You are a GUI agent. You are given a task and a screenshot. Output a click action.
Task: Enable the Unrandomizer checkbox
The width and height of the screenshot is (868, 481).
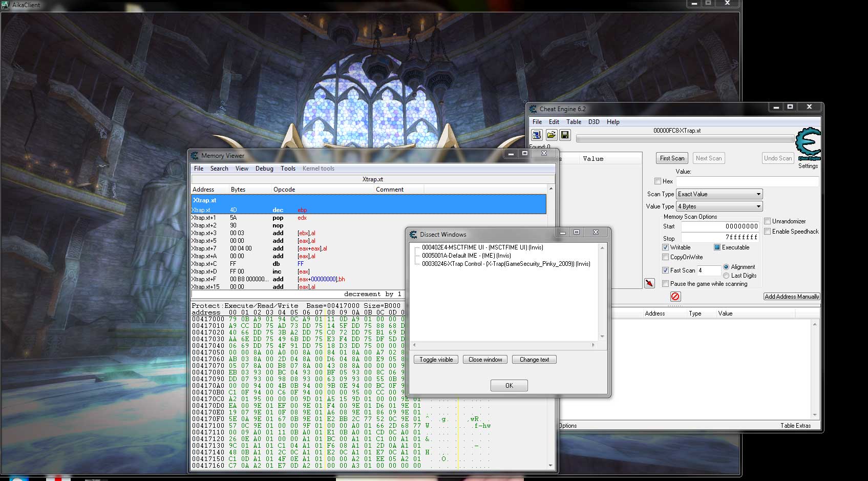(x=767, y=221)
